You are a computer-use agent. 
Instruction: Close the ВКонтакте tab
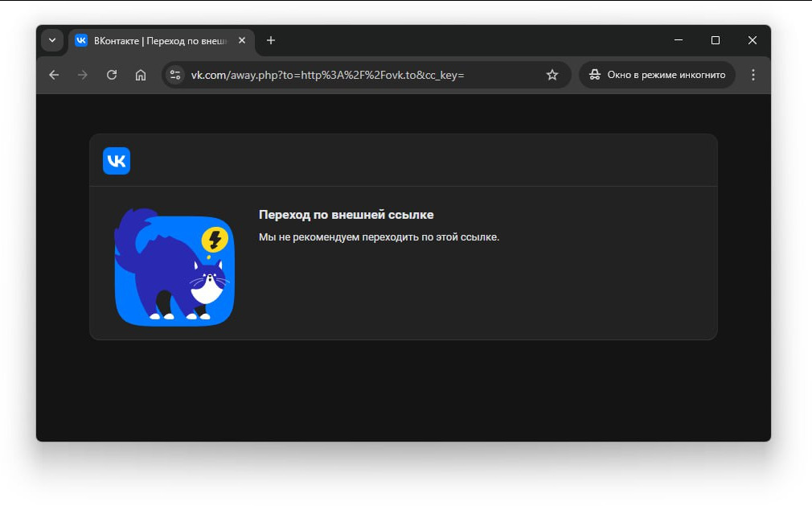tap(242, 40)
